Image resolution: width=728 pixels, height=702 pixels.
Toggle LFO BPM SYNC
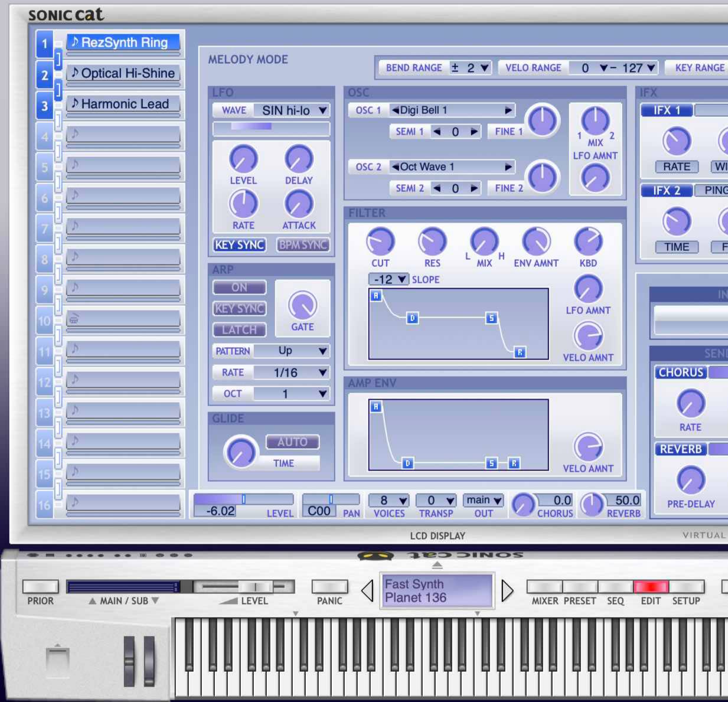303,245
